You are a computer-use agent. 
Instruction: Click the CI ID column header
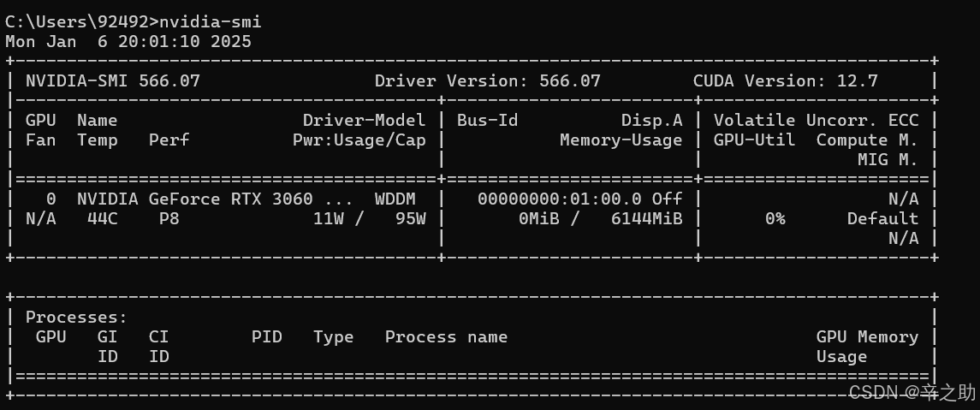(x=159, y=347)
